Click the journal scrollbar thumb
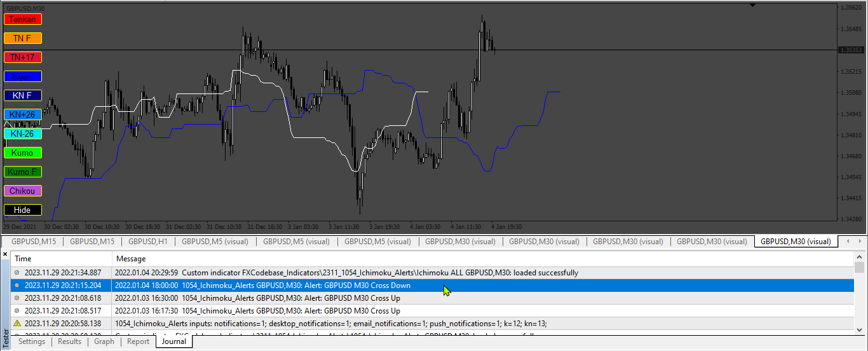The width and height of the screenshot is (868, 351). [x=860, y=267]
